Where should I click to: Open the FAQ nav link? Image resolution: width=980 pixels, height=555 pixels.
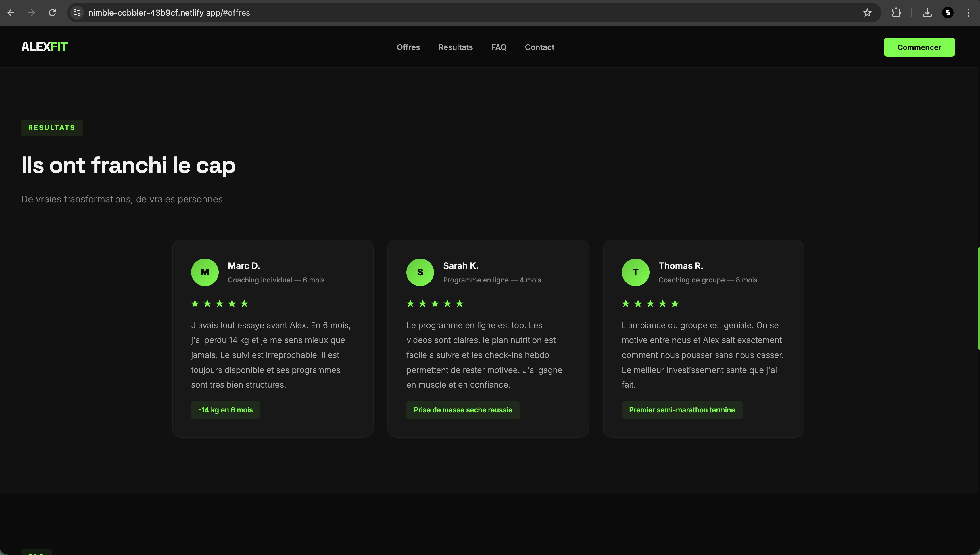[x=499, y=47]
